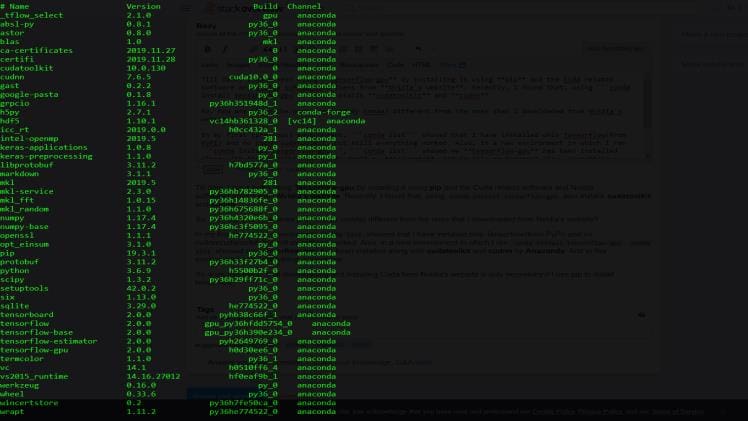Toggle bold formatting in editor toolbar

pos(208,49)
